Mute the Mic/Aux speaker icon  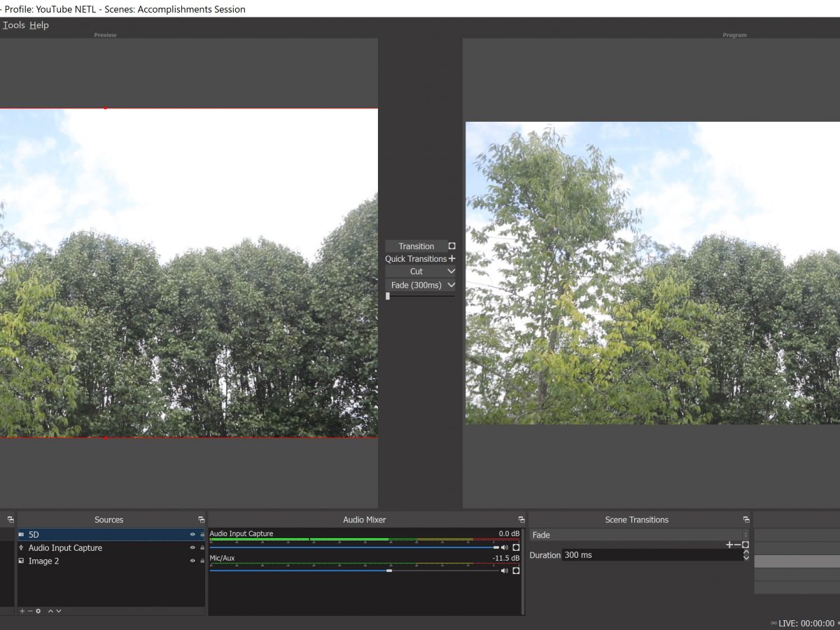tap(504, 570)
